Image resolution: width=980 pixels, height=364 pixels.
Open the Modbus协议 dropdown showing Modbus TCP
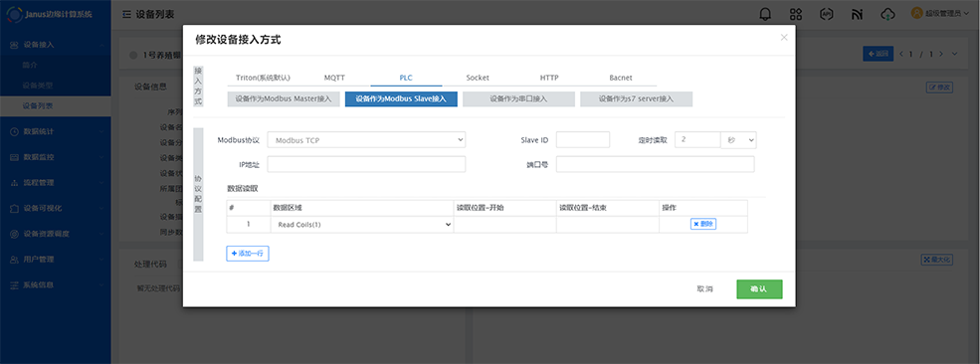pos(366,140)
